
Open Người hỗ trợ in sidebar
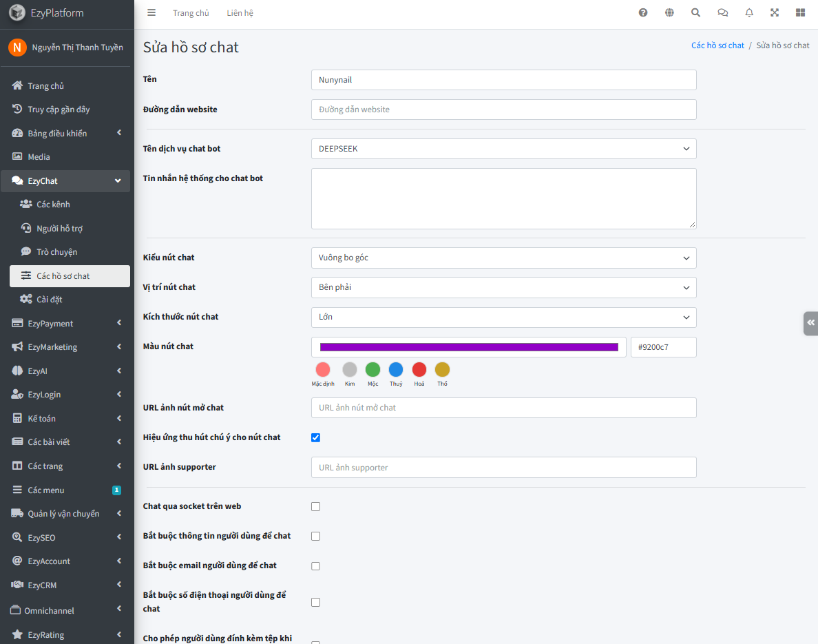pos(70,228)
